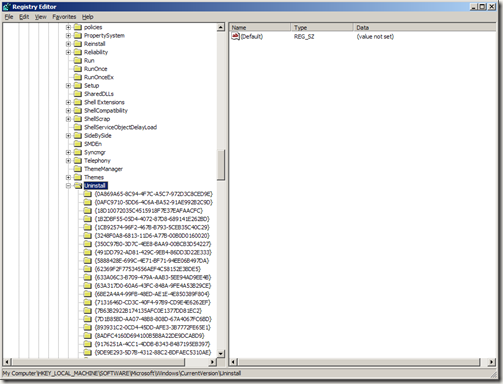Click values pane horizontal scroll right arrow

pyautogui.click(x=492, y=362)
